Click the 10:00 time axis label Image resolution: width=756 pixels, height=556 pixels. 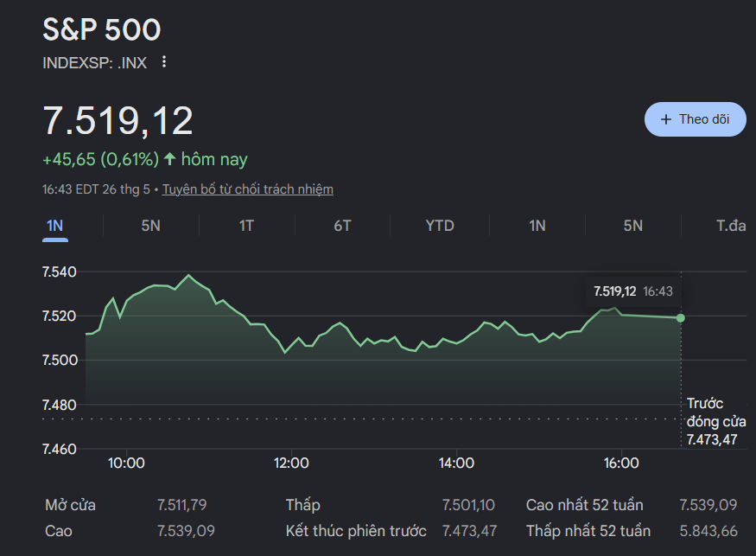[126, 463]
